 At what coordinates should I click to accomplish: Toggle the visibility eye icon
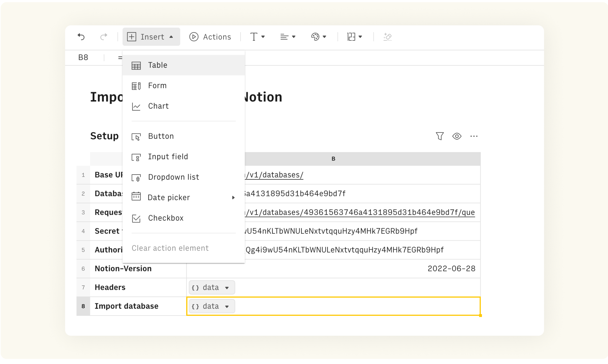(457, 136)
